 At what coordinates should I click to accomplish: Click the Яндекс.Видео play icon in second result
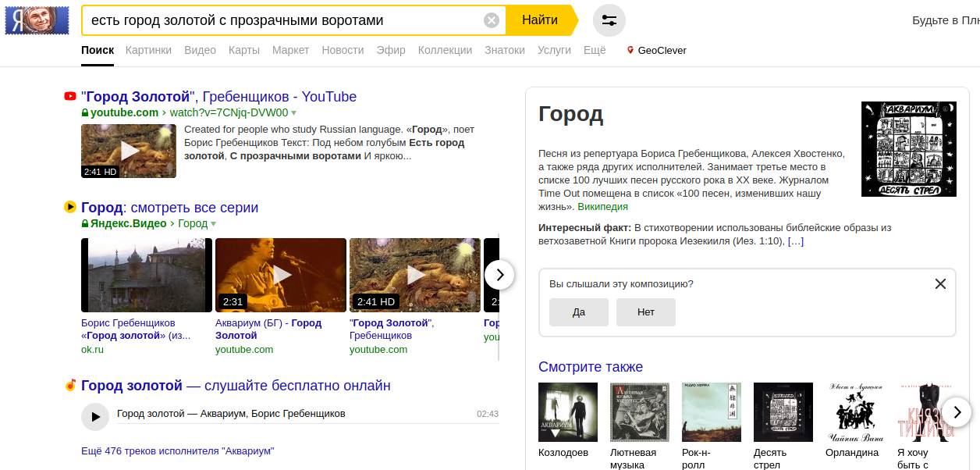[69, 207]
